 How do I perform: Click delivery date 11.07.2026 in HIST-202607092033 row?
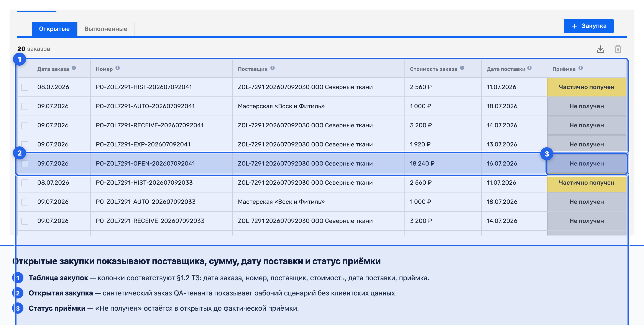[x=501, y=183]
